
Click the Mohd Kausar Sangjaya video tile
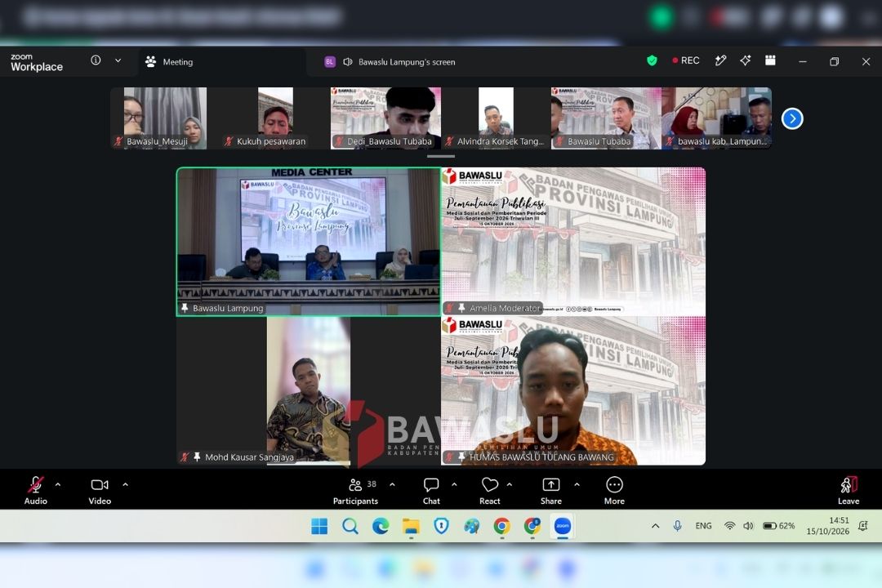[308, 391]
